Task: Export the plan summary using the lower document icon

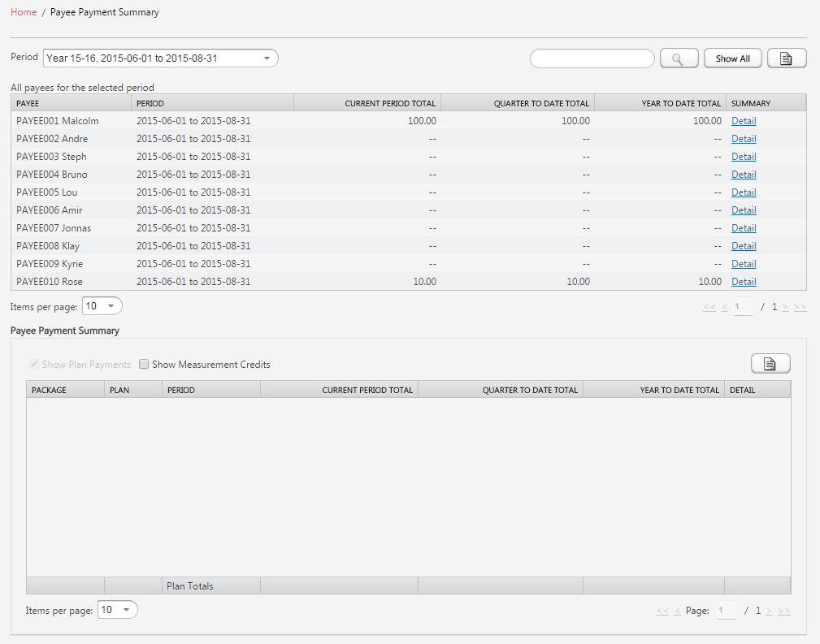Action: [770, 363]
